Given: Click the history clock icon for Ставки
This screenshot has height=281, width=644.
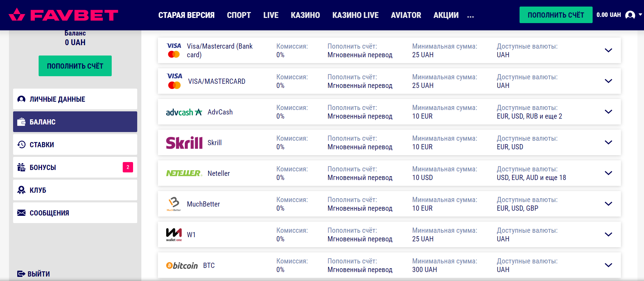Looking at the screenshot, I should 21,144.
